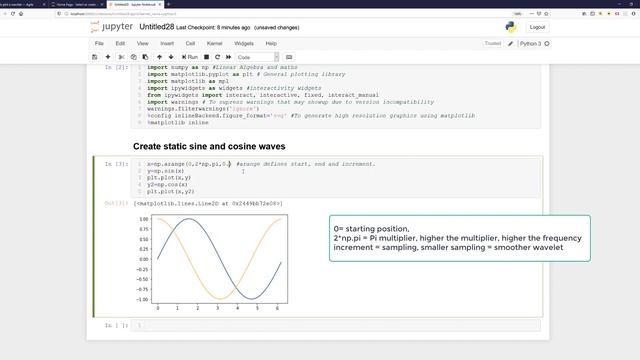Click the Logout button

click(x=537, y=27)
